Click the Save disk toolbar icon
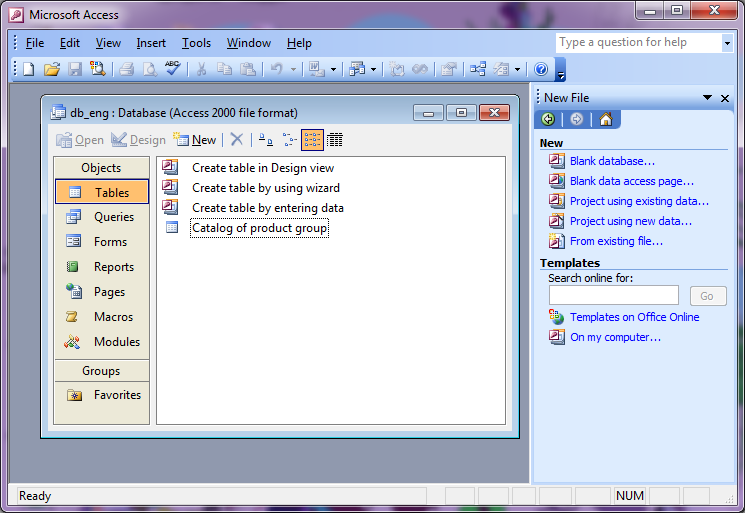This screenshot has width=745, height=513. point(75,69)
